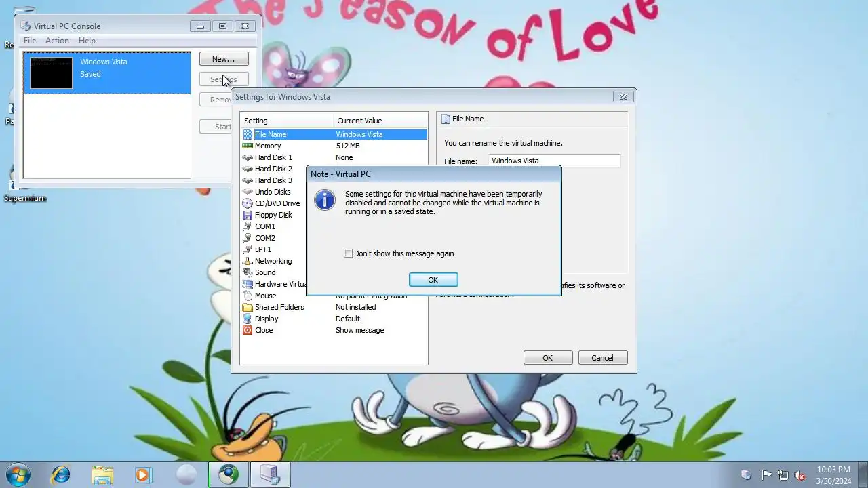Open Windows Media Player from the taskbar
This screenshot has height=488, width=868.
[x=142, y=474]
